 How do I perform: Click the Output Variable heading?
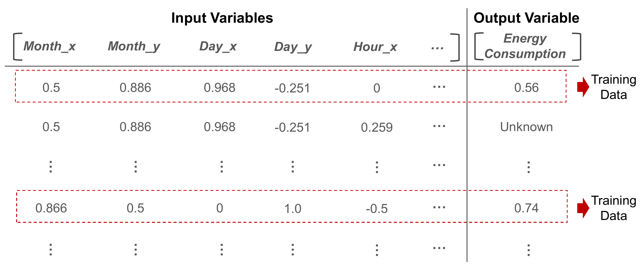(x=526, y=18)
